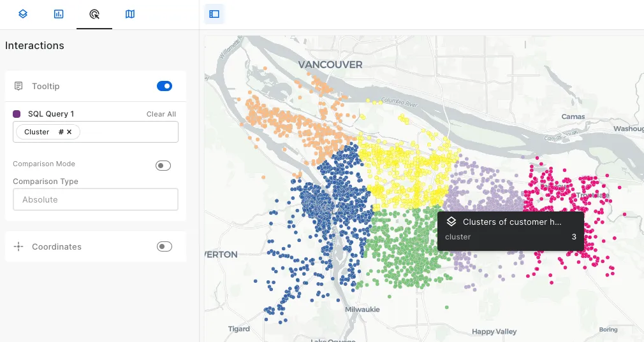Viewport: 644px width, 342px height.
Task: Click the Vancouver label on the map
Action: tap(330, 65)
